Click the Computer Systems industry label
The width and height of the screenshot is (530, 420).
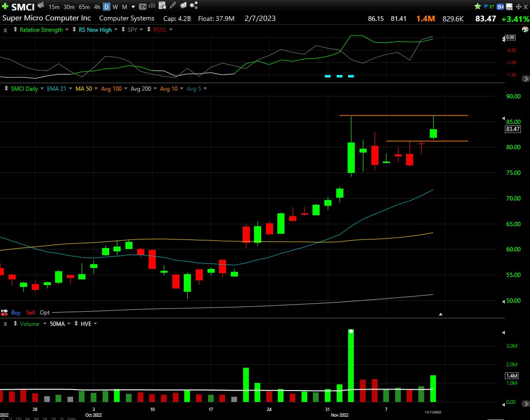coord(127,18)
